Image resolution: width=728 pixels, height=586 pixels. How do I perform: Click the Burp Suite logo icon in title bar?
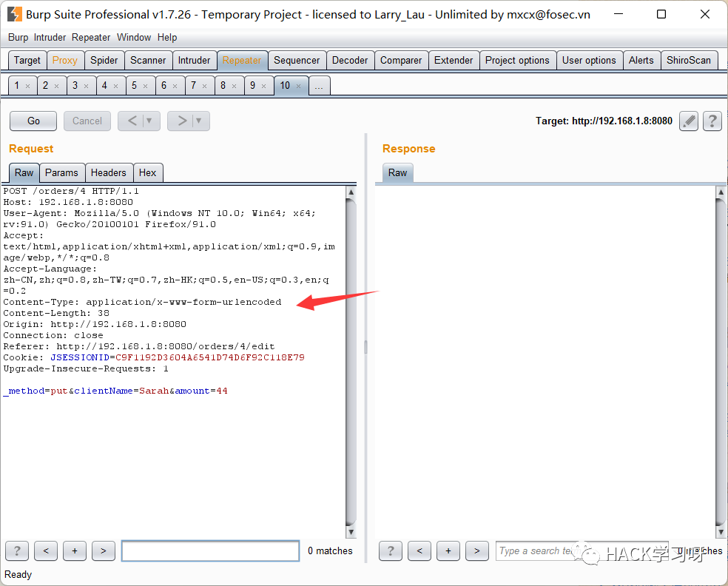pos(14,14)
